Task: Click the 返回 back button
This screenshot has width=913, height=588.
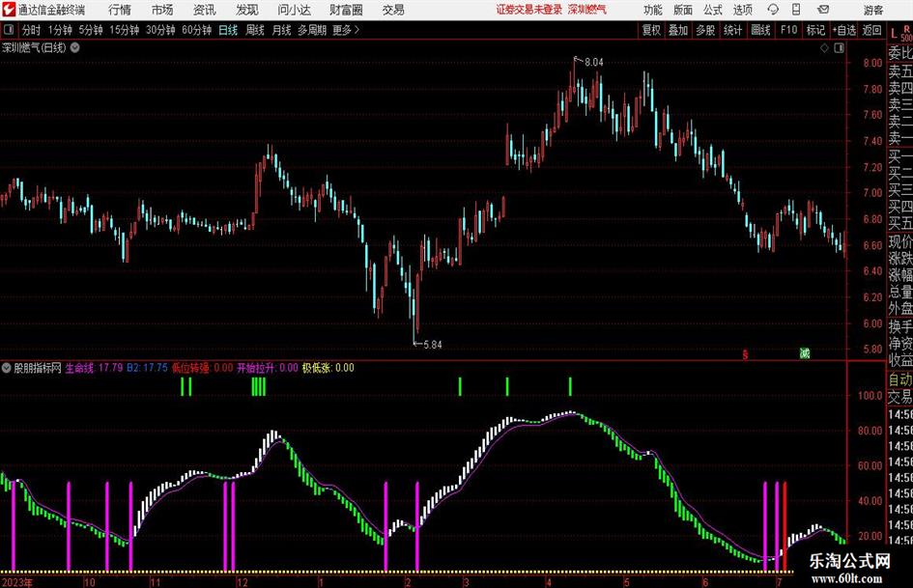Action: point(871,30)
